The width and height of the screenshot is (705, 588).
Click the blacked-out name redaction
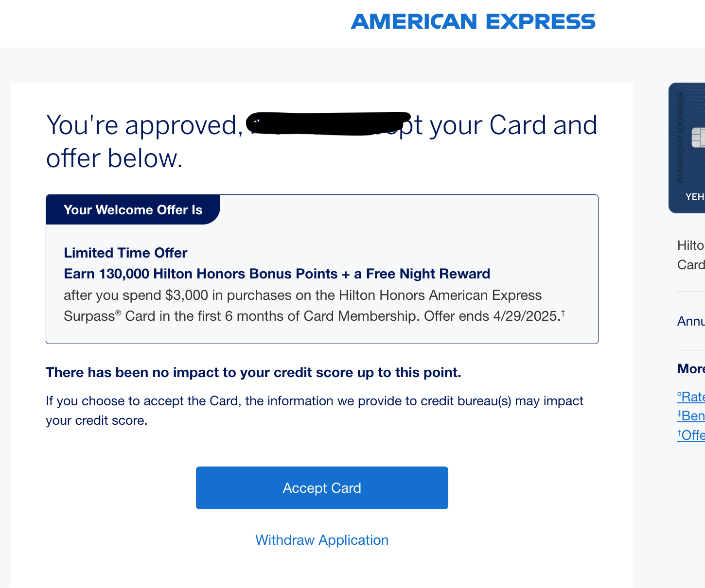click(x=329, y=123)
